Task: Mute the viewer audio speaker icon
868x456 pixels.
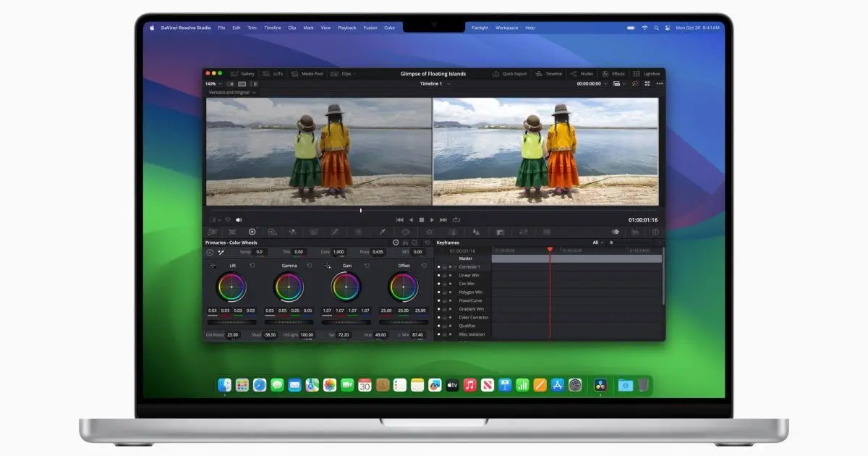Action: click(239, 219)
